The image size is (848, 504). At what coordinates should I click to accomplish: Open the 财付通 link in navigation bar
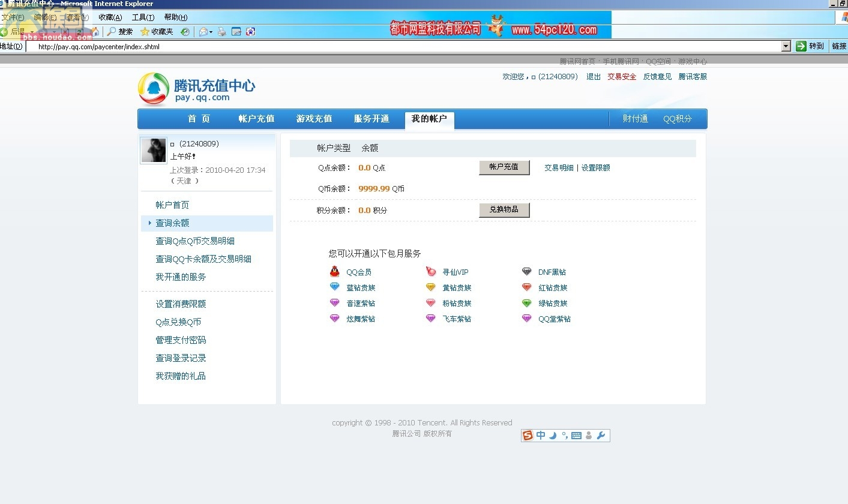point(636,119)
